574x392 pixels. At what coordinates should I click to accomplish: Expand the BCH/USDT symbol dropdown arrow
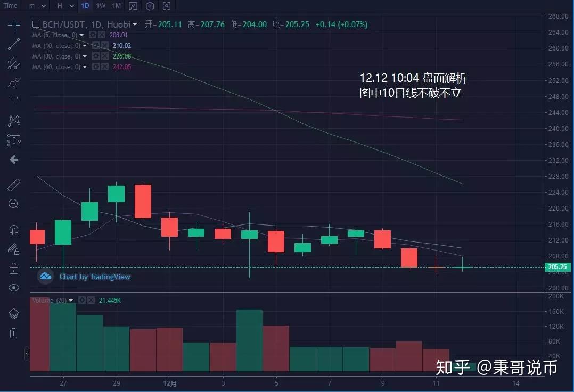click(x=135, y=24)
